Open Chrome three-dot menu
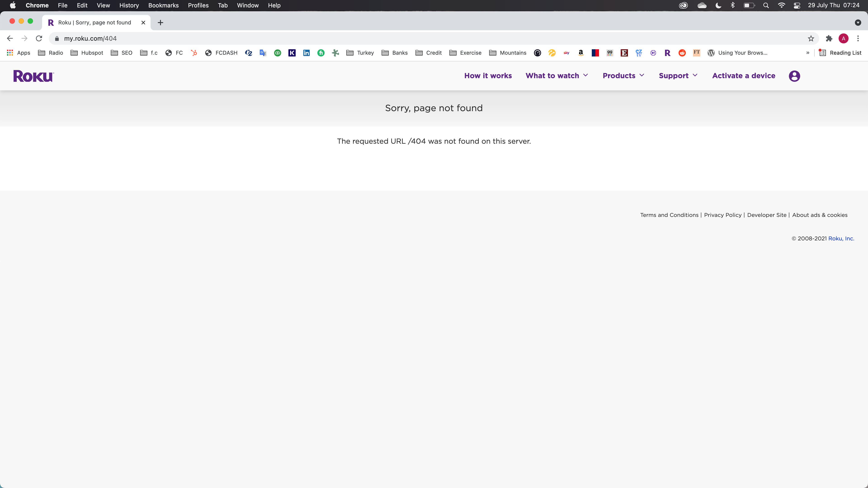The image size is (868, 488). [858, 39]
